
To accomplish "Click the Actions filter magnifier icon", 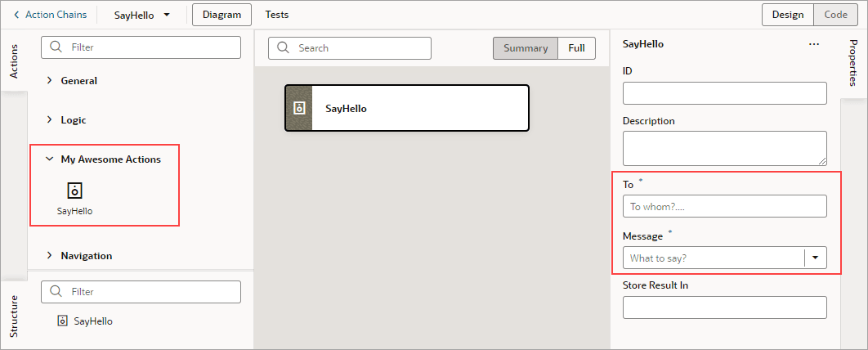I will coord(56,47).
